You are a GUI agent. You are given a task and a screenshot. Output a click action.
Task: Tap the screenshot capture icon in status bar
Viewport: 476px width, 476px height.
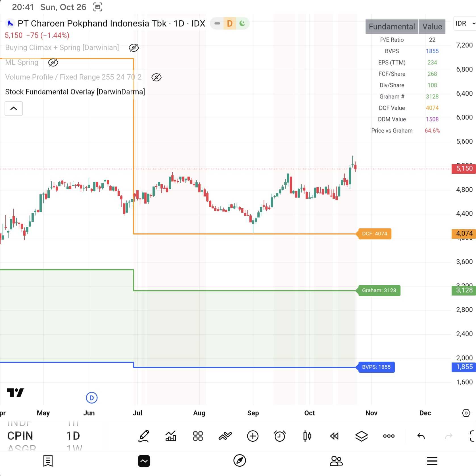pyautogui.click(x=98, y=7)
